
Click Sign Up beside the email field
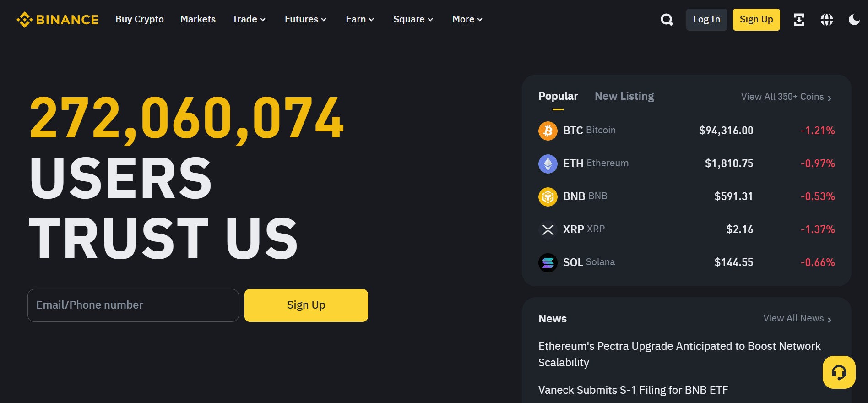[x=306, y=305]
